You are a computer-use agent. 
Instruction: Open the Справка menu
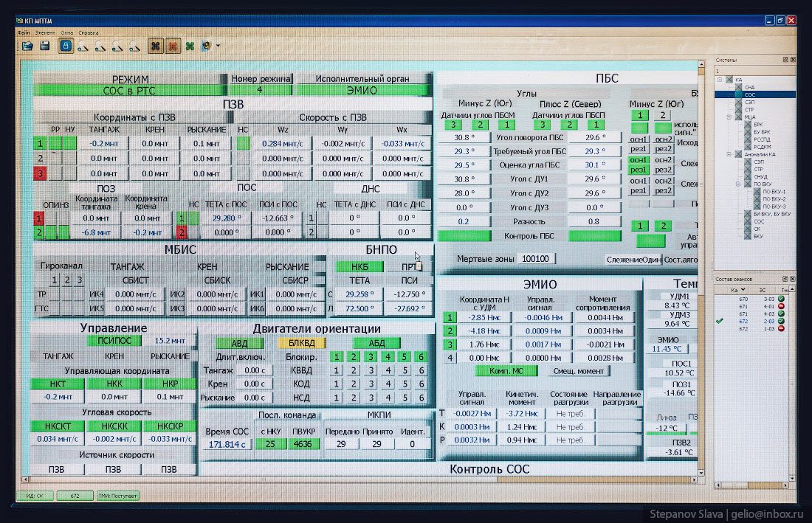point(89,33)
